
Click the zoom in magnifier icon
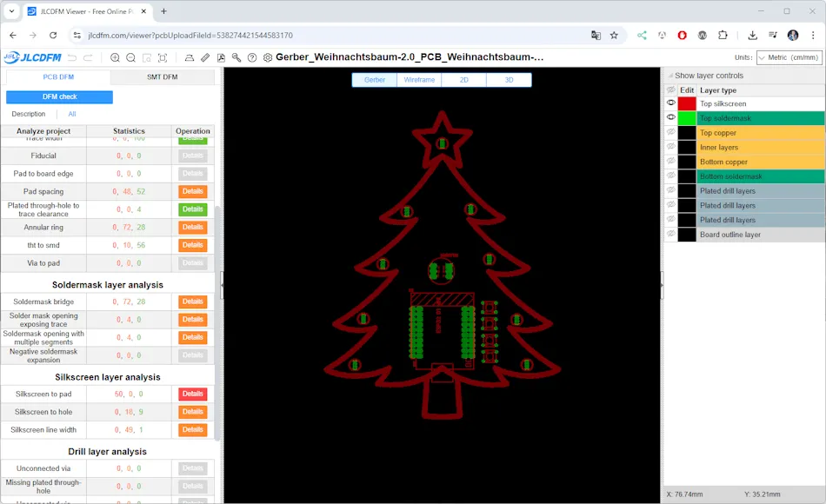pyautogui.click(x=115, y=58)
